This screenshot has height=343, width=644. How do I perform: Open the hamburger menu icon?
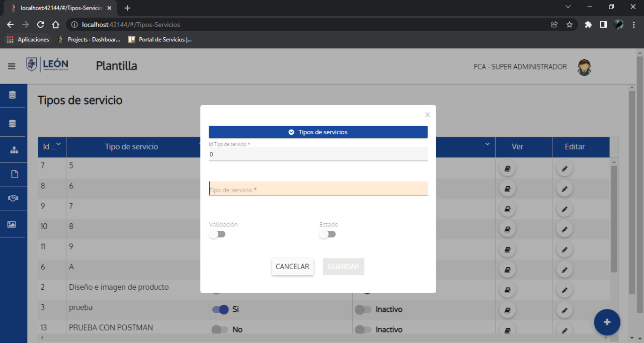pyautogui.click(x=12, y=66)
